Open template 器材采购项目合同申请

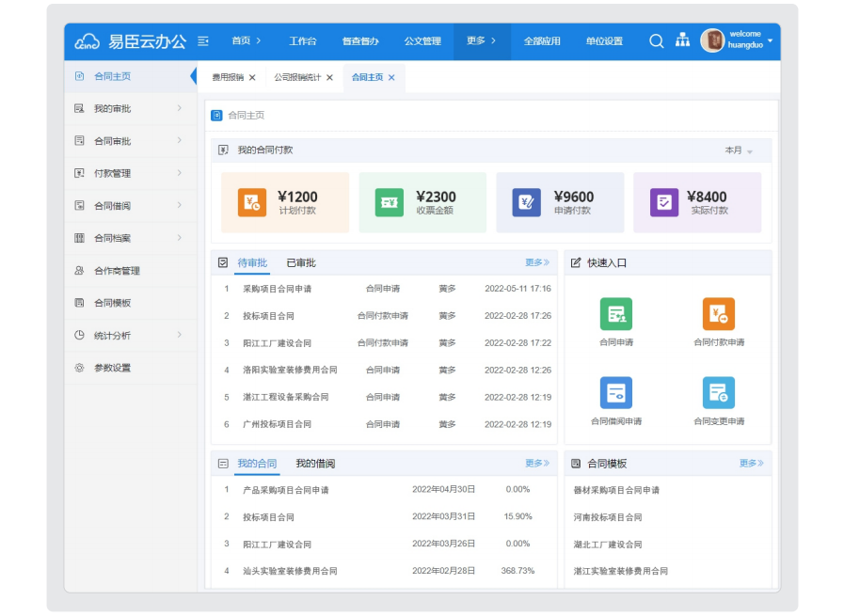click(x=616, y=490)
